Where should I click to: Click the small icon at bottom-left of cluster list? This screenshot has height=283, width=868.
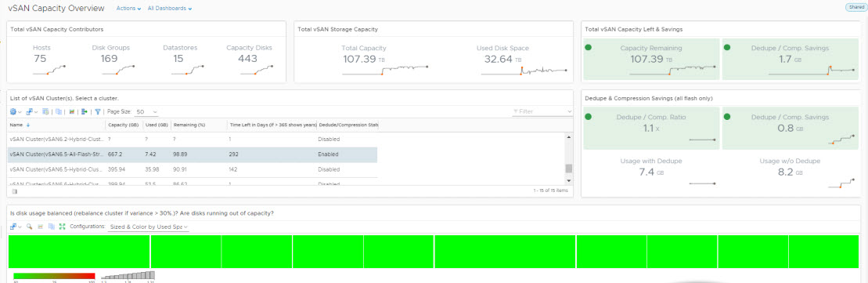tap(14, 191)
